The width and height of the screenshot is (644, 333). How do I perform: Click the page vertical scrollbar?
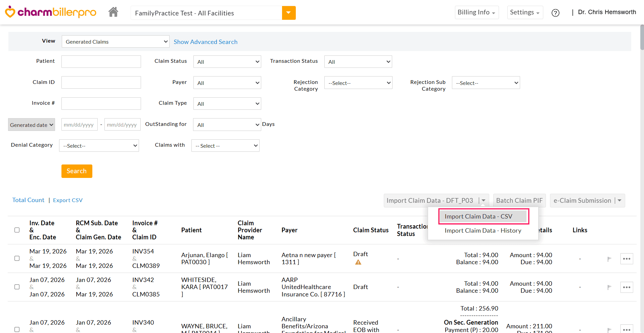tap(642, 37)
